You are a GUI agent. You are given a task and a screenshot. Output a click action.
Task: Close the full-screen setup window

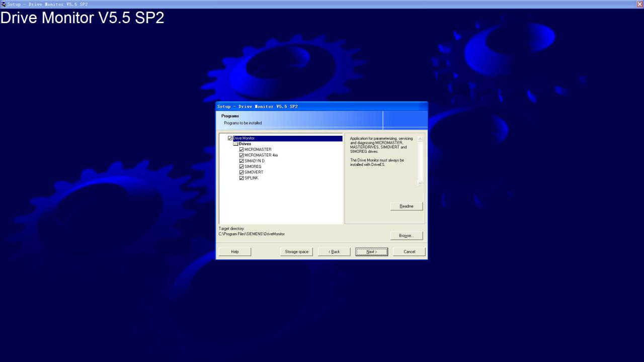[x=639, y=4]
